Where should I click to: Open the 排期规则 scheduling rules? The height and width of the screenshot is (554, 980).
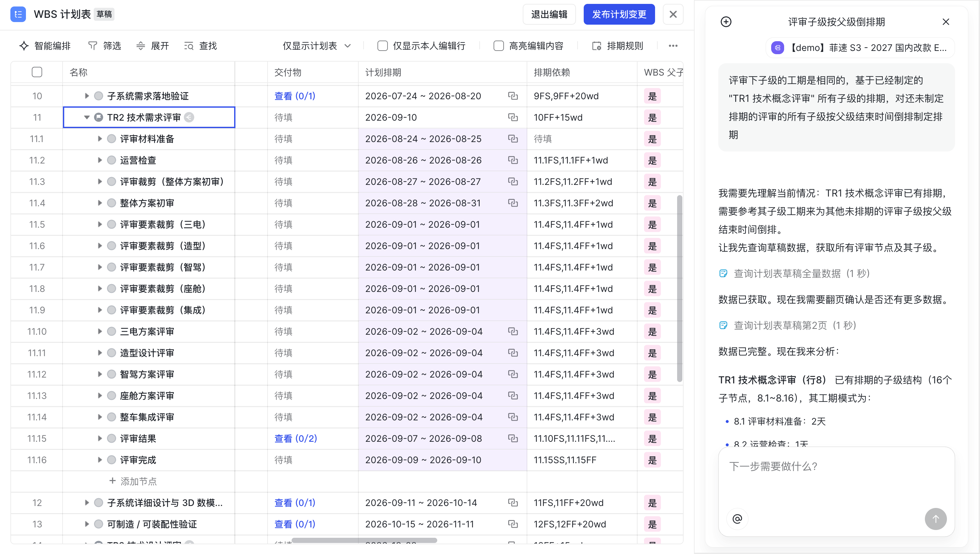pos(617,46)
